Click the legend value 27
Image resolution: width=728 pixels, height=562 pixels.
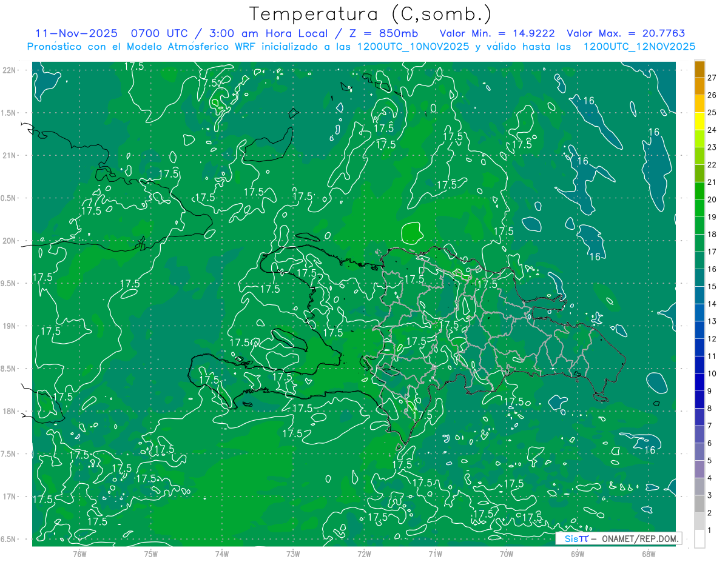coord(712,78)
